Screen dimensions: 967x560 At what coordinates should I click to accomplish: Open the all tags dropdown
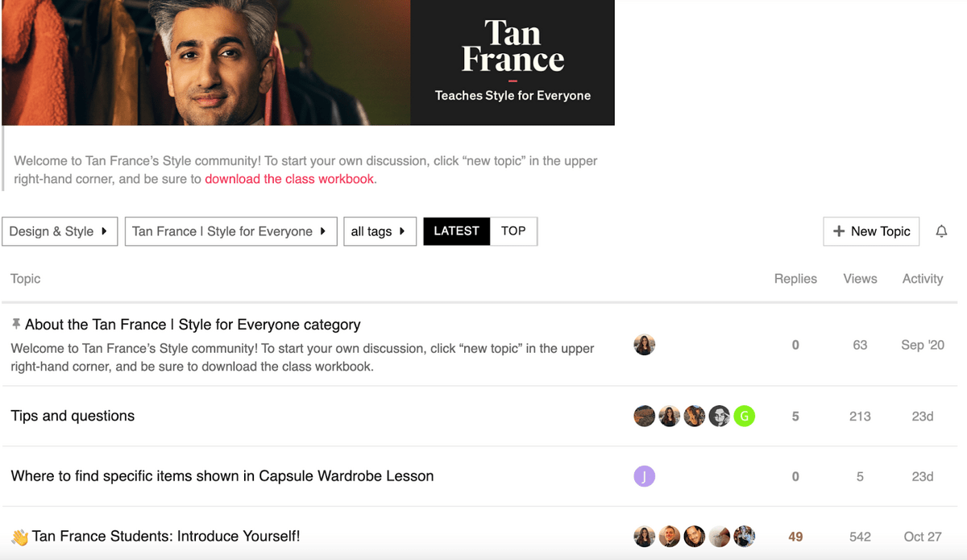pyautogui.click(x=380, y=231)
